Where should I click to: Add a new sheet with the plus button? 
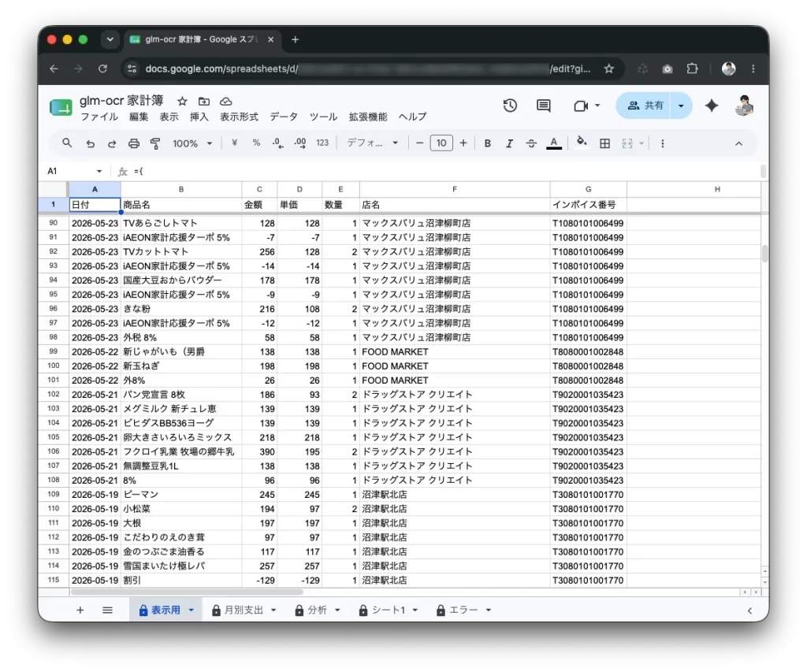[80, 611]
